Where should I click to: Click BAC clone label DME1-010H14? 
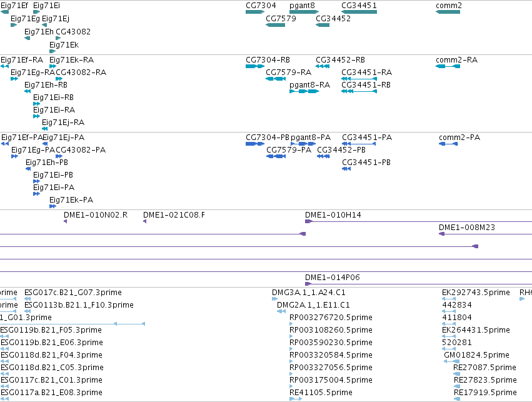(333, 215)
